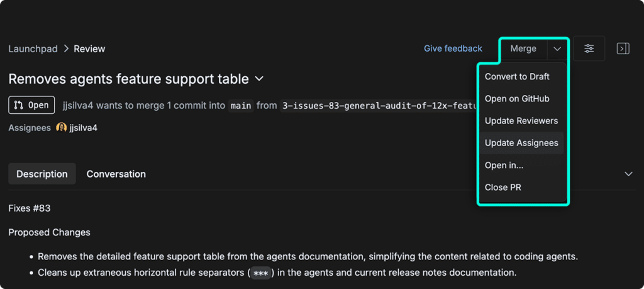The image size is (644, 289).
Task: Switch to the Conversation tab
Action: click(116, 174)
